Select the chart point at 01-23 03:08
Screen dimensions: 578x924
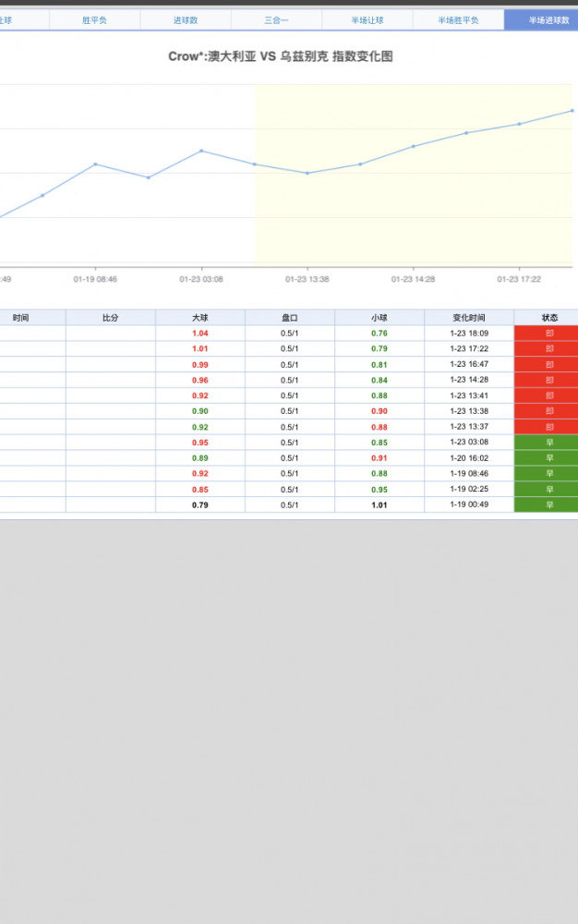(202, 151)
